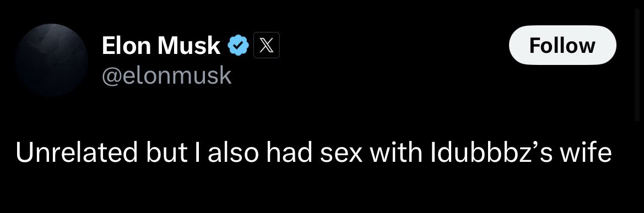Open the X affiliation badge
This screenshot has height=213, width=644.
[267, 45]
